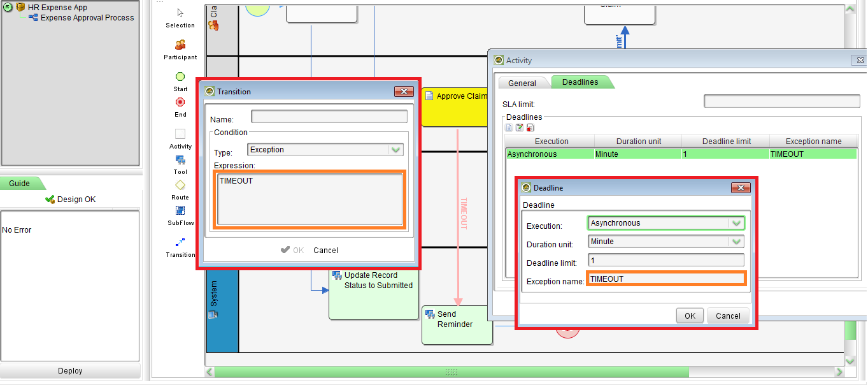Click the new deadline icon
The image size is (868, 385).
[x=509, y=128]
